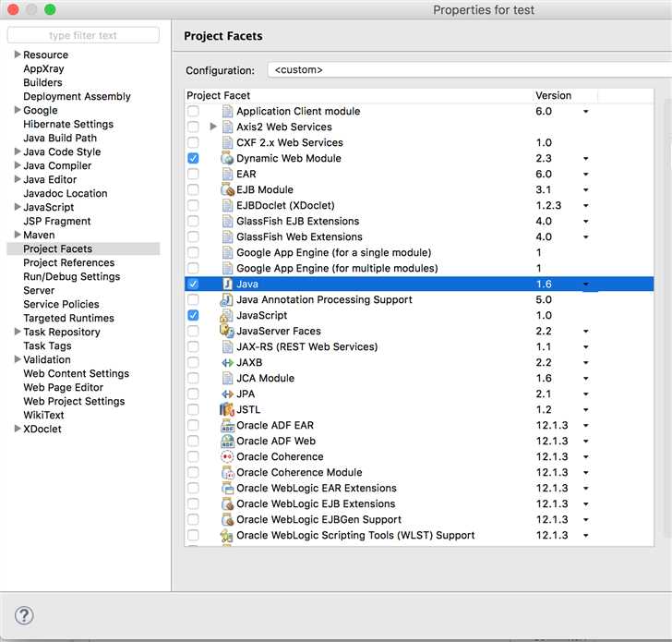Open the WikiText properties page

pos(43,415)
